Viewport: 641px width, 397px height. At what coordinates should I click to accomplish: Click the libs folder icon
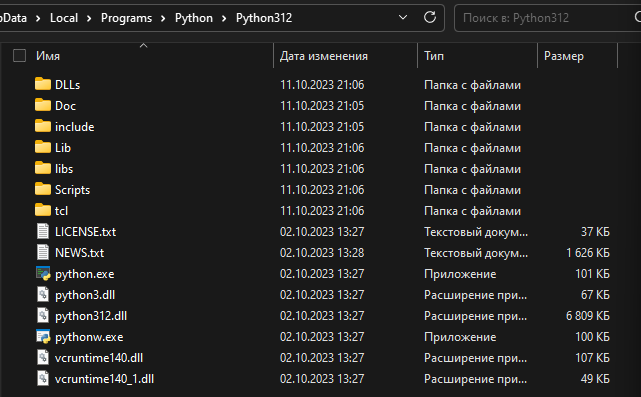43,168
